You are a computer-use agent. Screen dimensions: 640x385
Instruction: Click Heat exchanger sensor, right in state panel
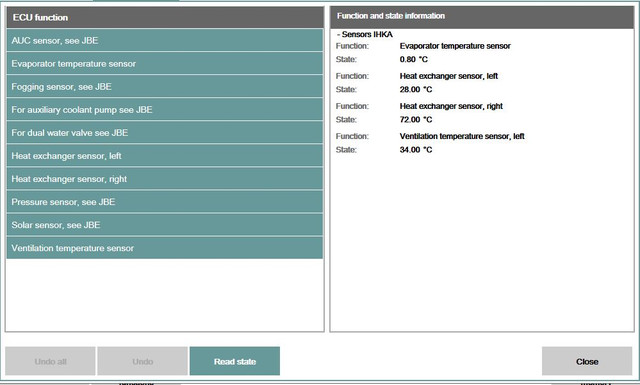click(x=451, y=106)
